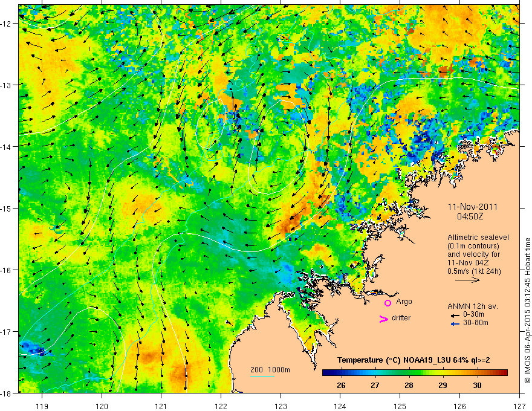Image resolution: width=532 pixels, height=411 pixels.
Task: Click the longitude axis label '120'
Action: point(102,406)
